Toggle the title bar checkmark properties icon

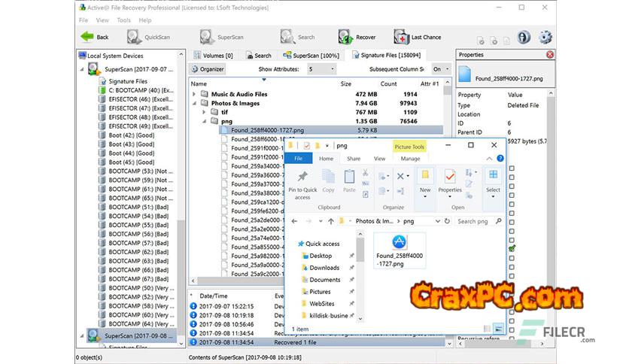click(306, 145)
